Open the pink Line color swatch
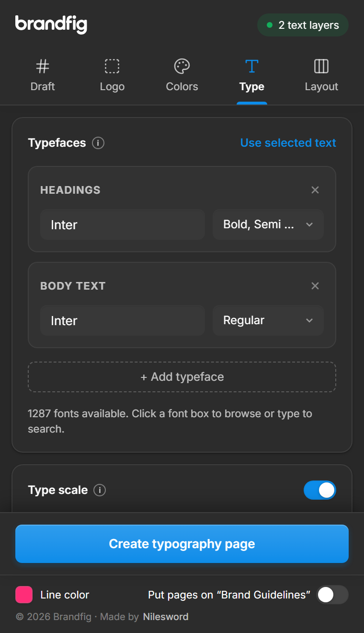This screenshot has width=364, height=633. pyautogui.click(x=24, y=595)
